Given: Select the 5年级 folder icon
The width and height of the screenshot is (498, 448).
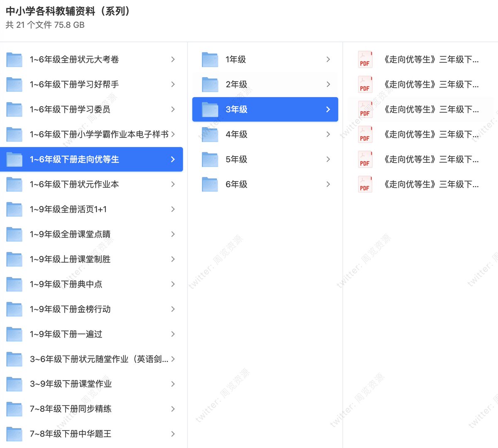Looking at the screenshot, I should pyautogui.click(x=210, y=159).
